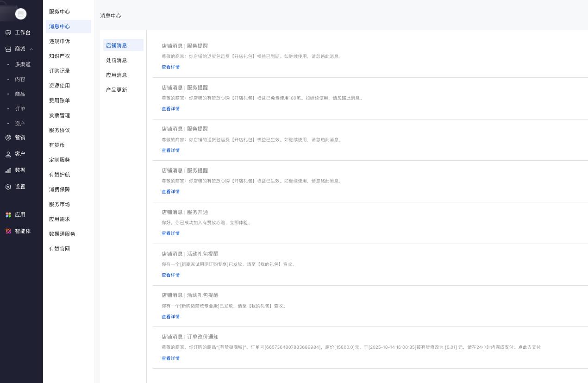Open data (数据) bar chart icon
This screenshot has width=588, height=383.
[8, 170]
